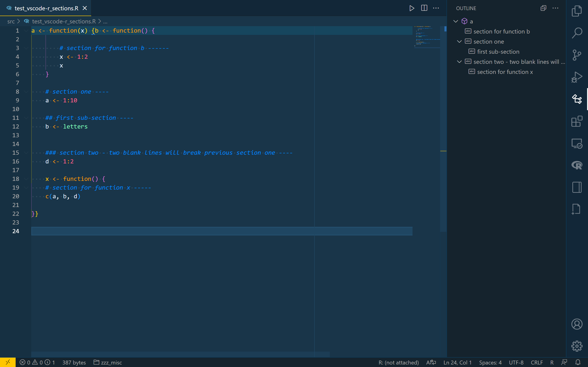Open the Explorer view icon

577,11
